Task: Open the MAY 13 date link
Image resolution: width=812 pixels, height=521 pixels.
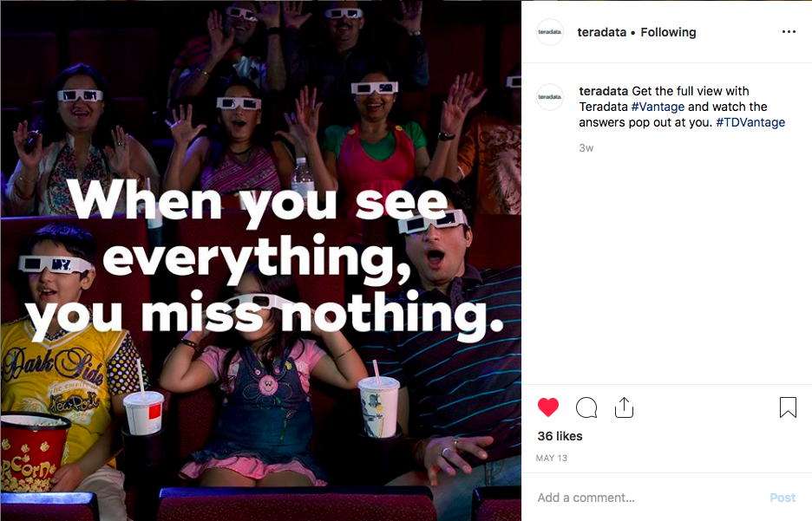Action: [x=552, y=458]
